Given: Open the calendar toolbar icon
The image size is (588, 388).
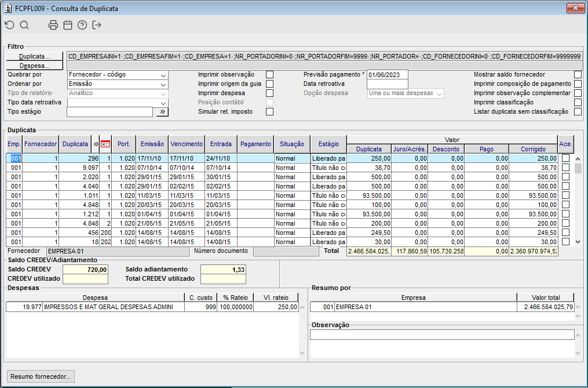Looking at the screenshot, I should tap(68, 25).
